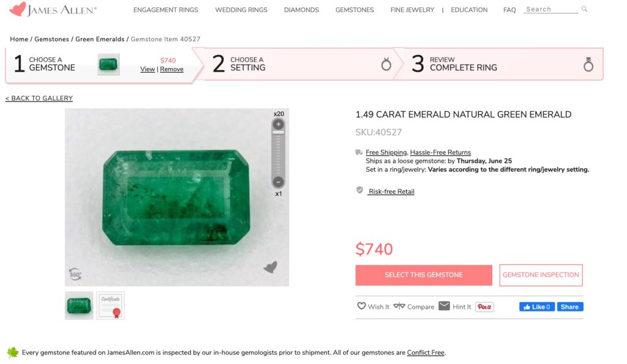Click the Pin it button
The width and height of the screenshot is (627, 364).
click(x=484, y=307)
